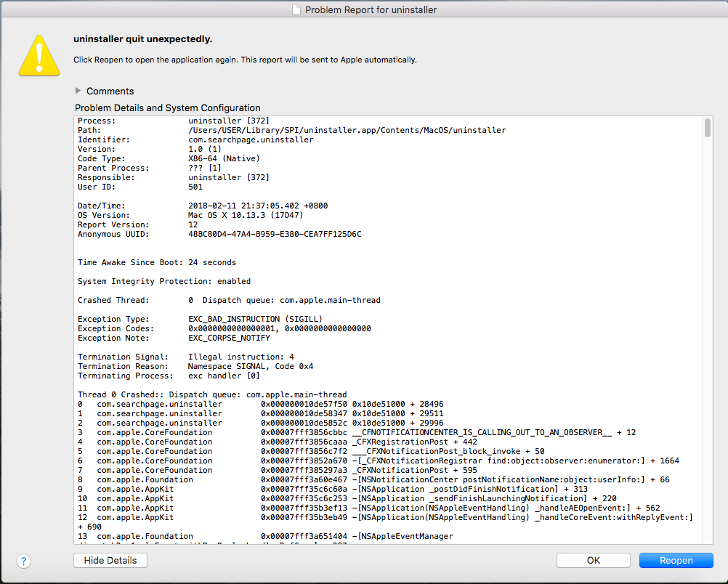Click the 'X86-64 (Native)' code type value
The width and height of the screenshot is (728, 584).
[x=224, y=158]
